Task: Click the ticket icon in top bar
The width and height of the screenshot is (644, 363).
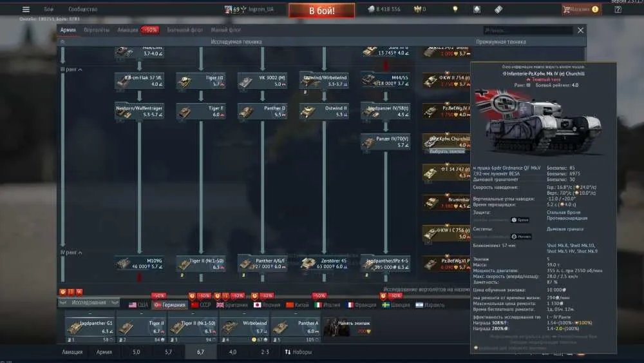Action: pyautogui.click(x=498, y=9)
